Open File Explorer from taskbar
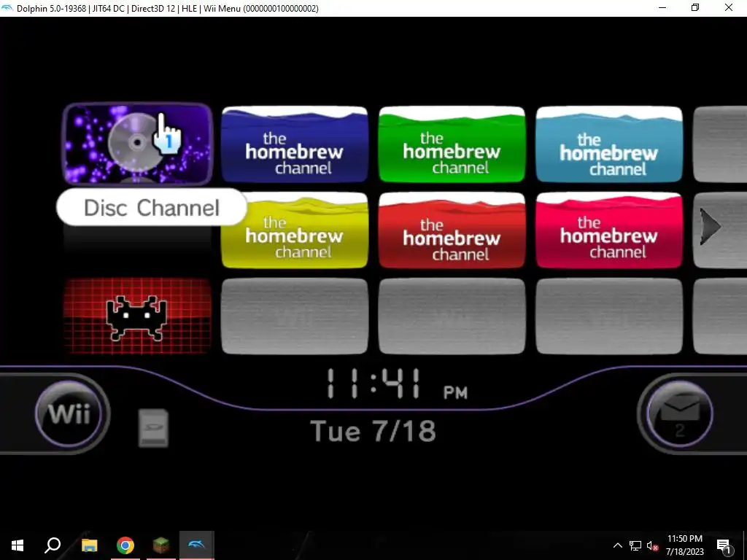The width and height of the screenshot is (747, 560). click(x=89, y=545)
